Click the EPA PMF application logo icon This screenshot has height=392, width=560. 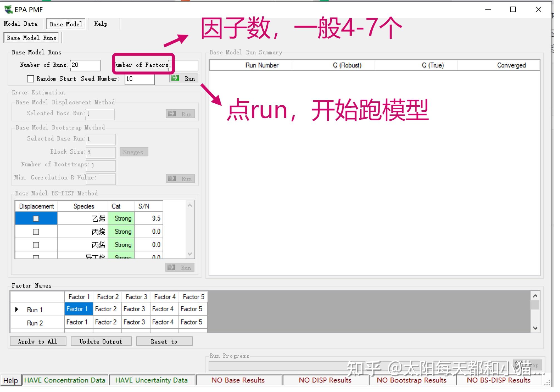click(x=8, y=9)
